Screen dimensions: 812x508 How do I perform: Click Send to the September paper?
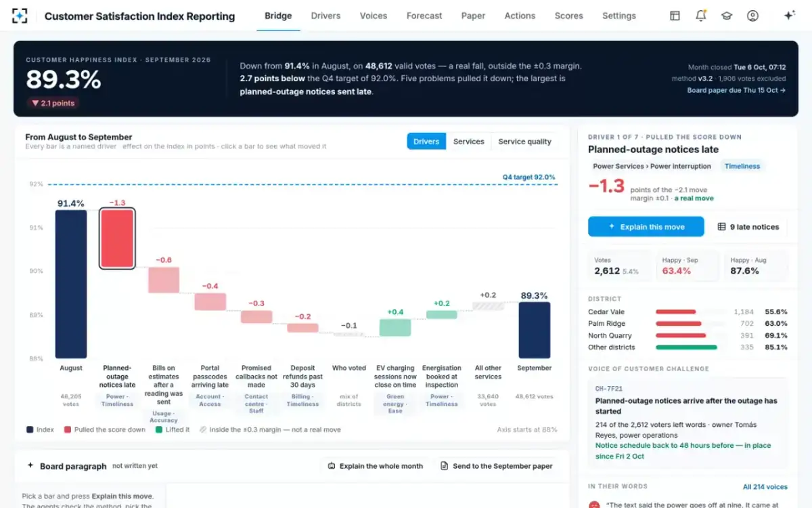pyautogui.click(x=496, y=466)
